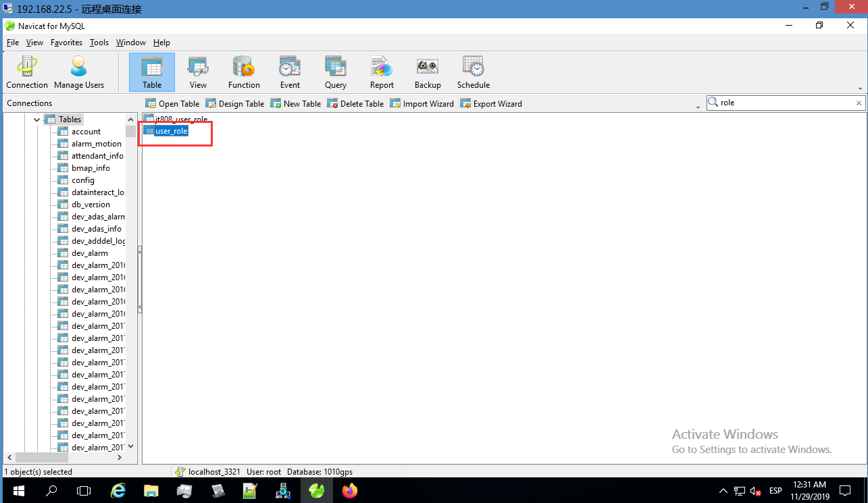Launch the Import Wizard
This screenshot has height=503, width=868.
click(x=422, y=103)
